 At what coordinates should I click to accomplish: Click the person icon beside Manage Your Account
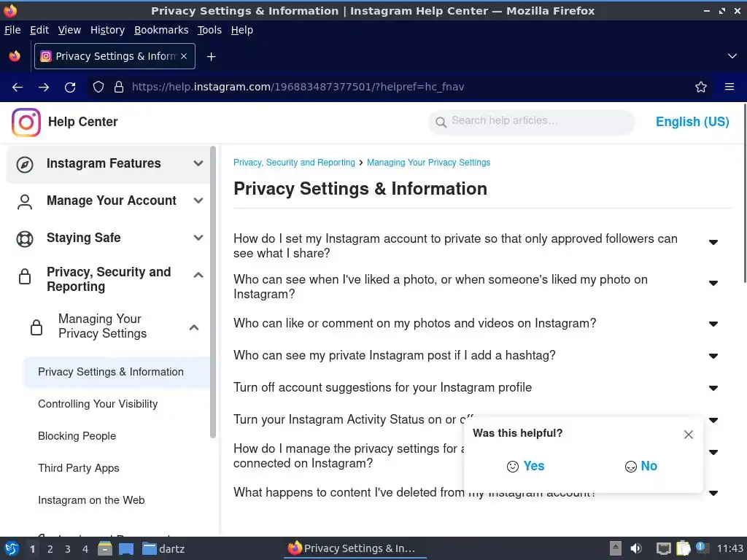pyautogui.click(x=25, y=201)
